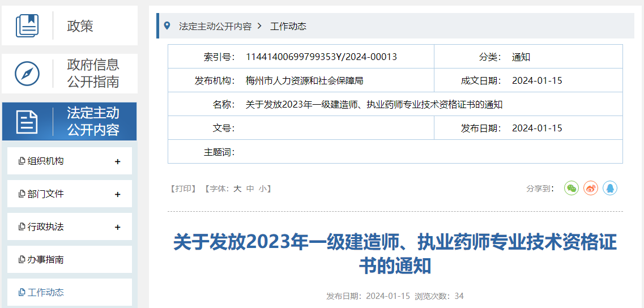The width and height of the screenshot is (644, 308).
Task: Click the notice headline title
Action: [x=395, y=254]
